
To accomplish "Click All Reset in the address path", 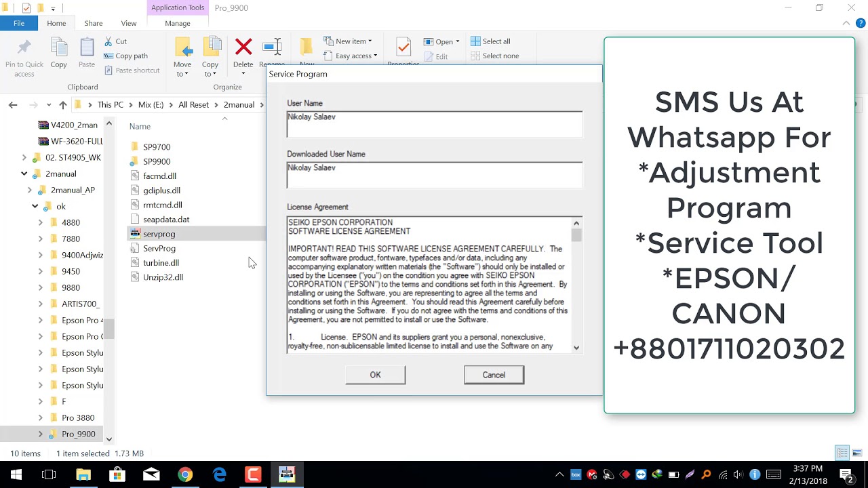I will (193, 104).
